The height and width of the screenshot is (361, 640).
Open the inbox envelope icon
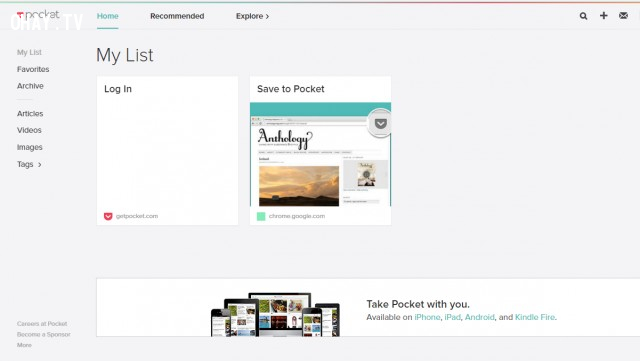click(x=623, y=16)
